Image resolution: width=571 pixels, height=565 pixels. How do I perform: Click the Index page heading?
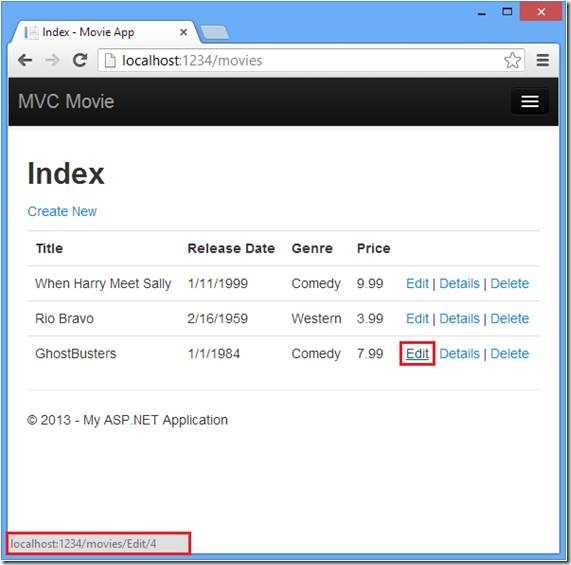click(66, 174)
